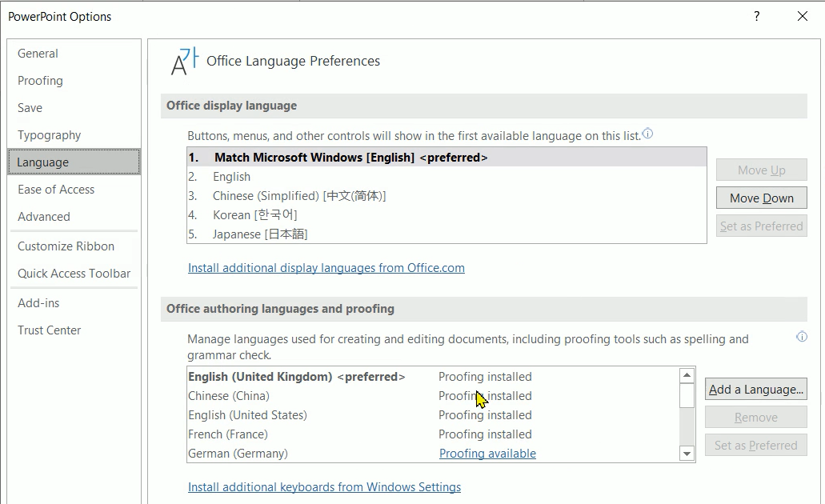The height and width of the screenshot is (504, 825).
Task: Click Proofing installed status for English (United Kingdom)
Action: tap(485, 377)
